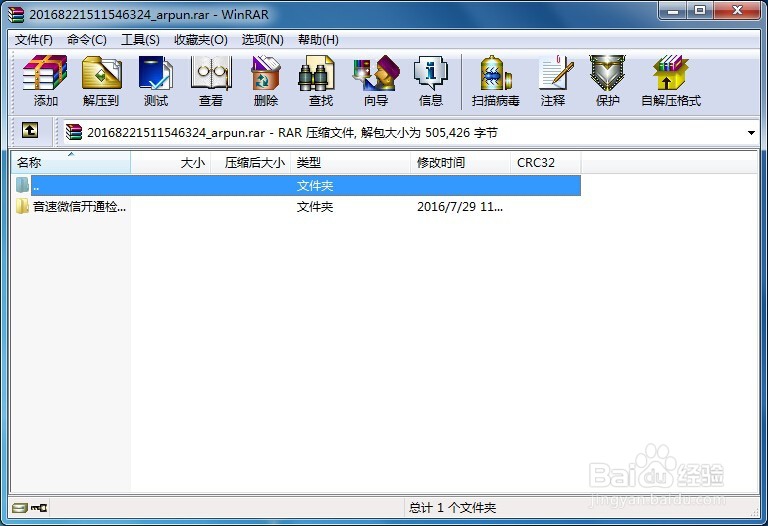This screenshot has height=526, width=768.
Task: Click the WinRAR icon in the title bar
Action: click(x=16, y=15)
